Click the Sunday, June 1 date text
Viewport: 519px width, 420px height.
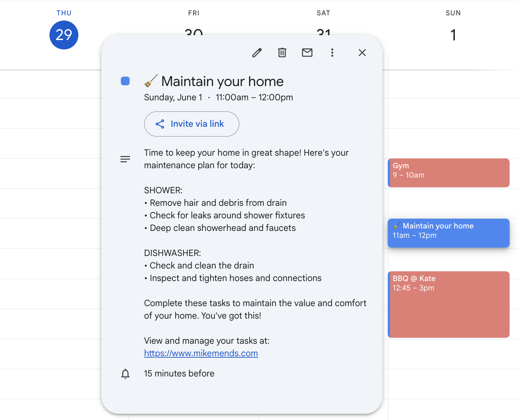click(x=173, y=98)
